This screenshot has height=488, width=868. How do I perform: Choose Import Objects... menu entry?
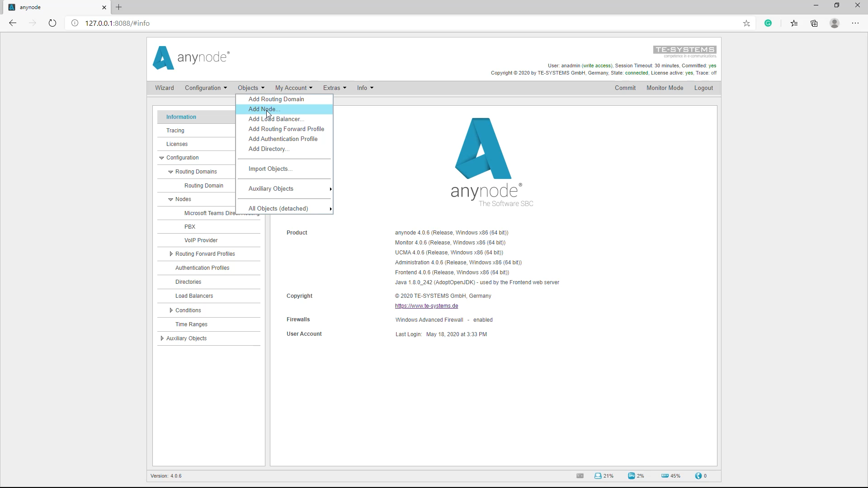(285, 169)
